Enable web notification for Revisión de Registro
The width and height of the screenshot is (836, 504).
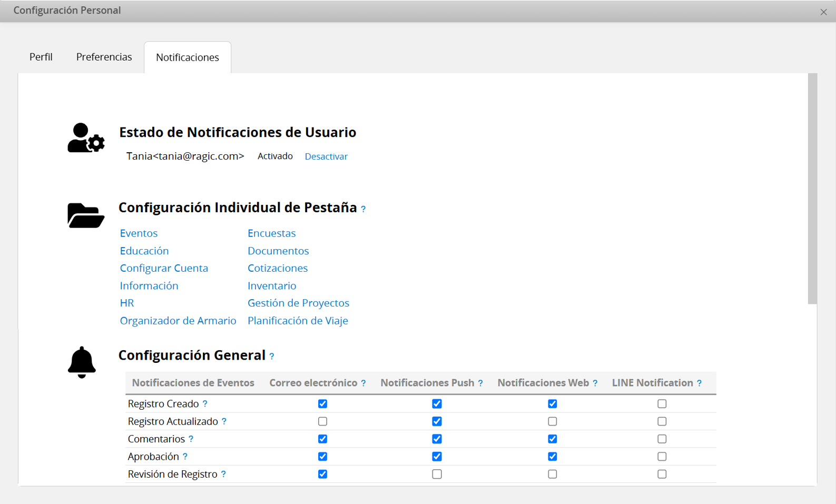552,475
